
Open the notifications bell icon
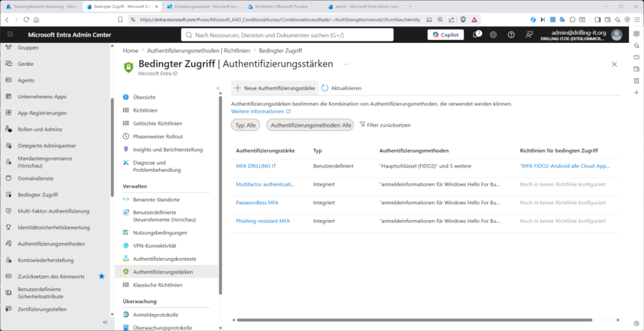(x=477, y=35)
